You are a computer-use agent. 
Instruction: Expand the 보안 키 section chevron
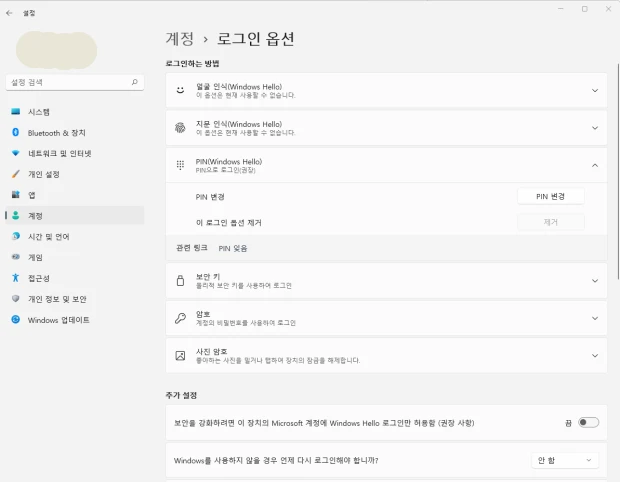pyautogui.click(x=595, y=281)
